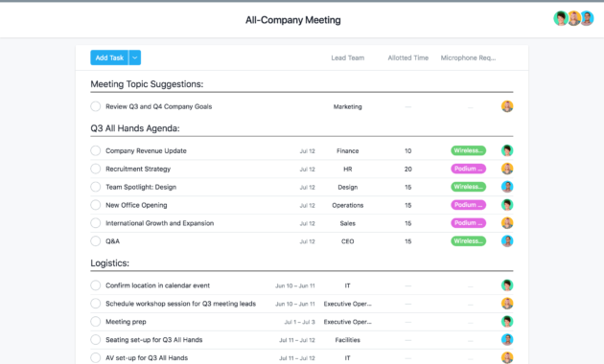Open the last member avatar in the header
Image resolution: width=604 pixels, height=364 pixels.
[x=587, y=18]
